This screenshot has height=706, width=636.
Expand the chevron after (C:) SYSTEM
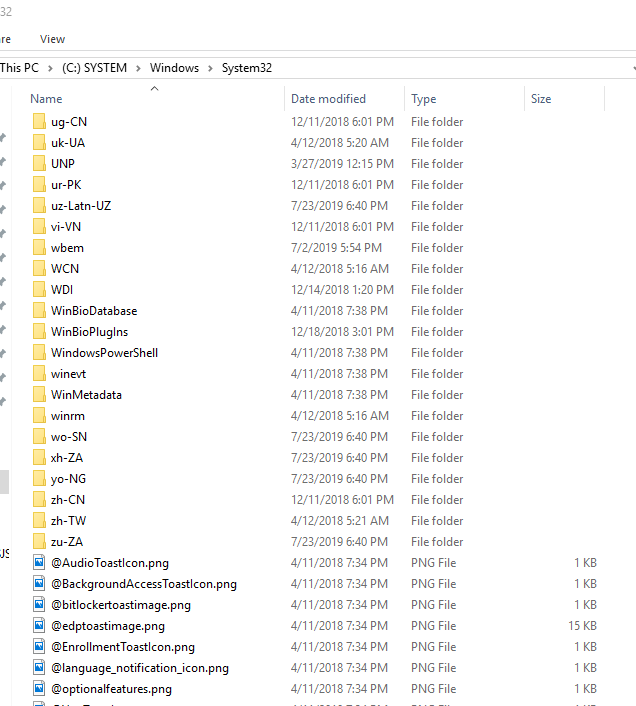(138, 68)
